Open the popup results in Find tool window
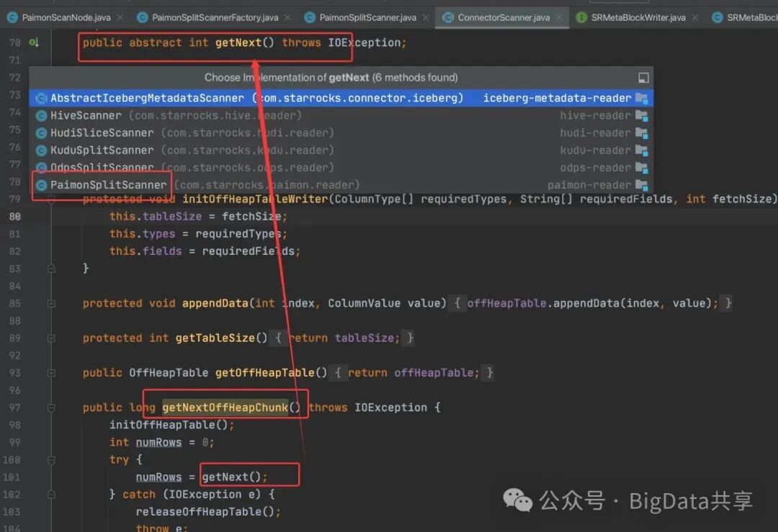 coord(643,78)
